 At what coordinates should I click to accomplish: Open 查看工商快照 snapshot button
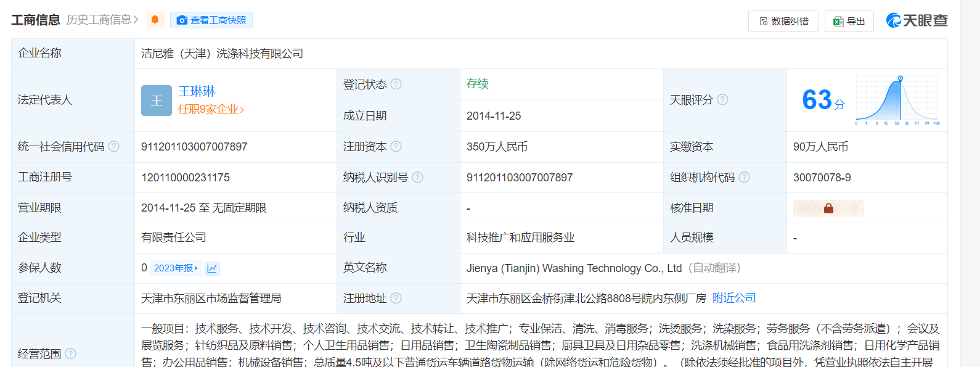point(211,20)
